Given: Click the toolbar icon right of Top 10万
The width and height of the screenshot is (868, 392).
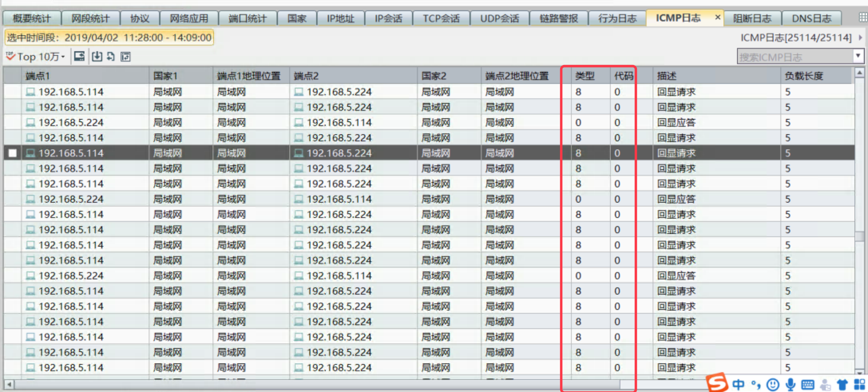Looking at the screenshot, I should [x=79, y=57].
